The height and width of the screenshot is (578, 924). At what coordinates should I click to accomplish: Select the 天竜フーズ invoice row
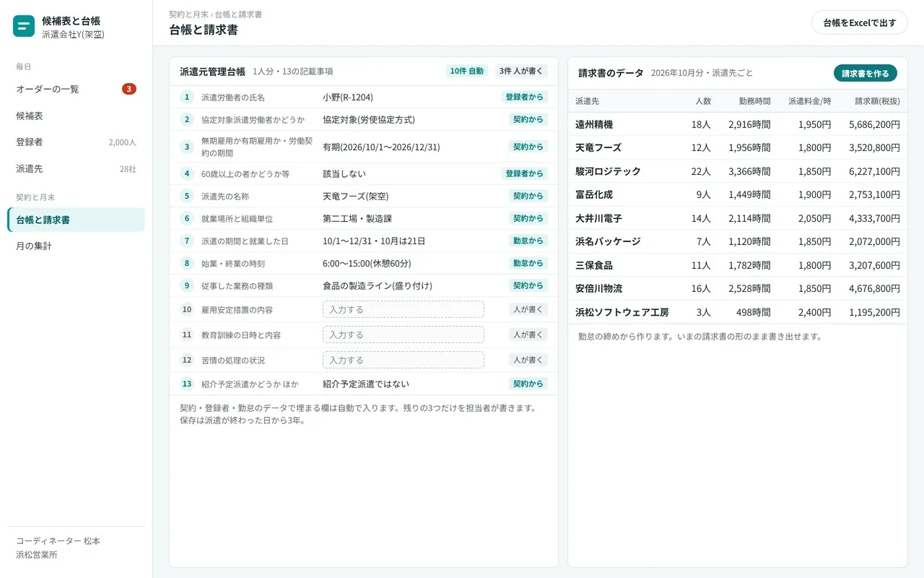click(x=738, y=147)
